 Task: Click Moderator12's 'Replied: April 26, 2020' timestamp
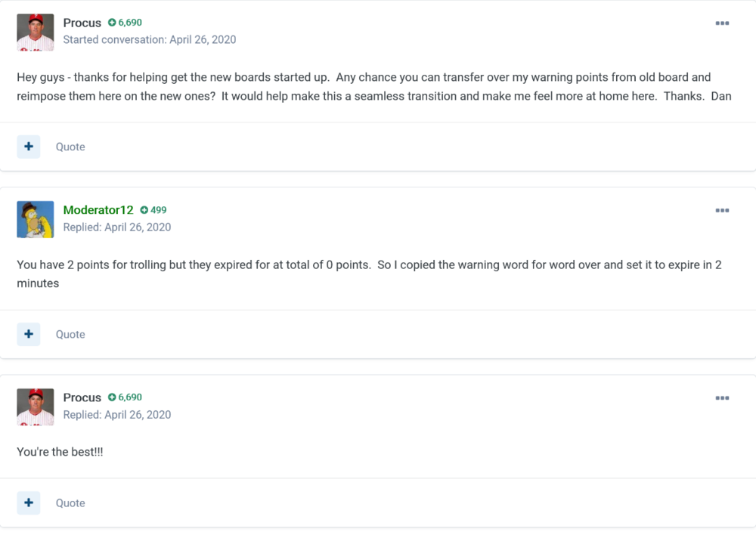pos(117,227)
